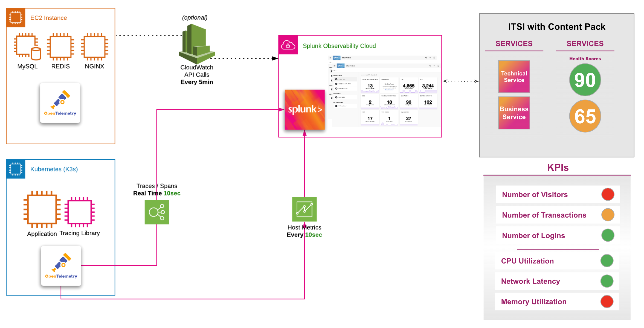Select the REDIS chip icon
Image resolution: width=644 pixels, height=328 pixels.
pos(60,46)
